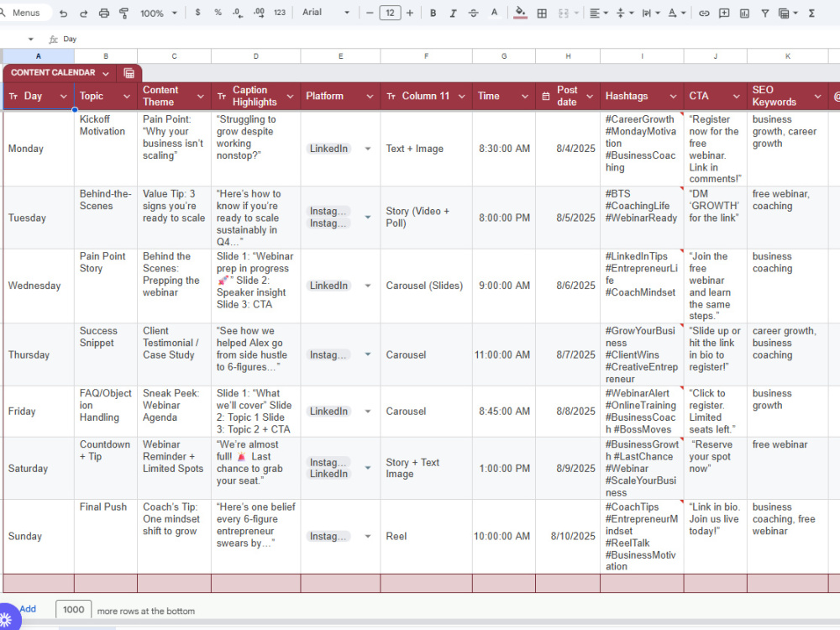Viewport: 840px width, 630px height.
Task: Increase decimal places icon
Action: pyautogui.click(x=259, y=13)
